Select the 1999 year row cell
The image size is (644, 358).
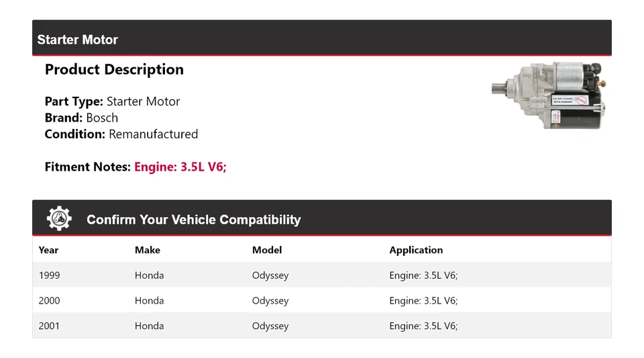[x=49, y=275]
